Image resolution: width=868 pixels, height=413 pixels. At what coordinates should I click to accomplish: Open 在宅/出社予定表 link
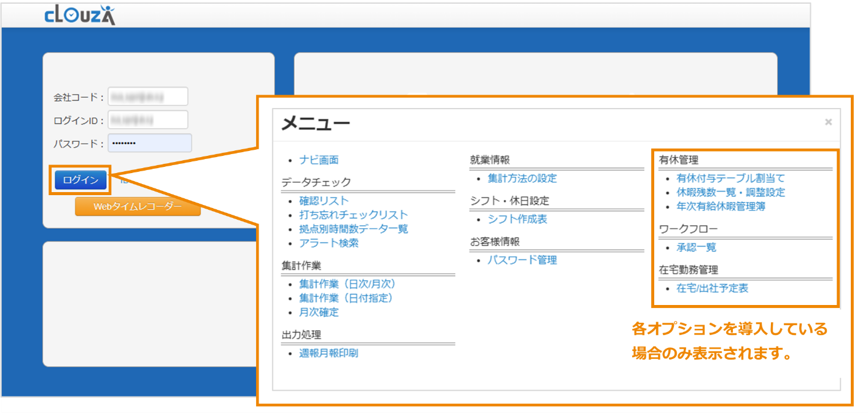712,288
